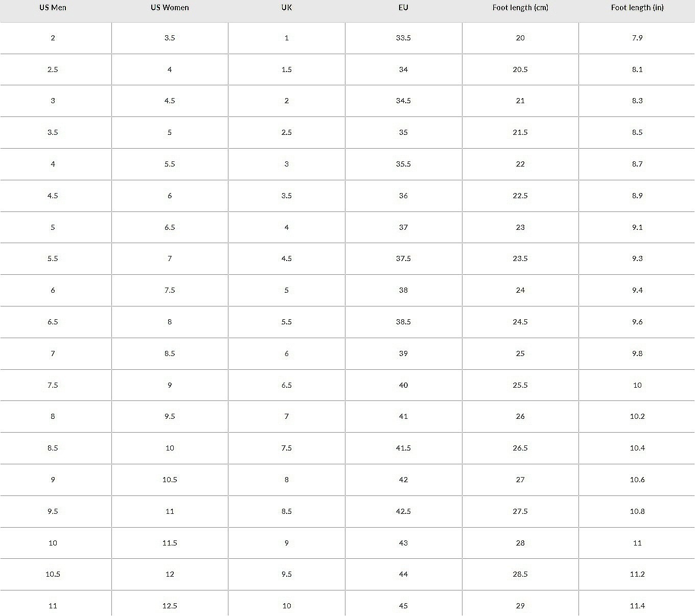Select the 25.5 cm foot length cell
The image size is (695, 616).
tap(520, 385)
